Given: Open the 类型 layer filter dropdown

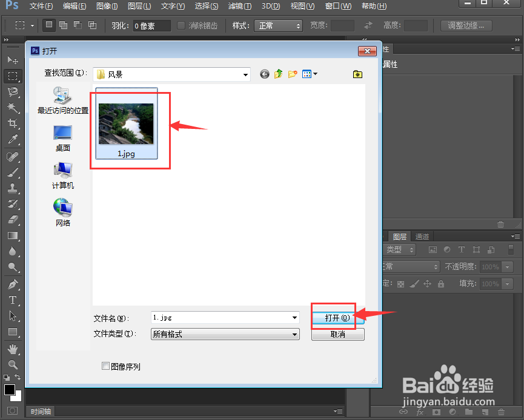Looking at the screenshot, I should [x=399, y=249].
